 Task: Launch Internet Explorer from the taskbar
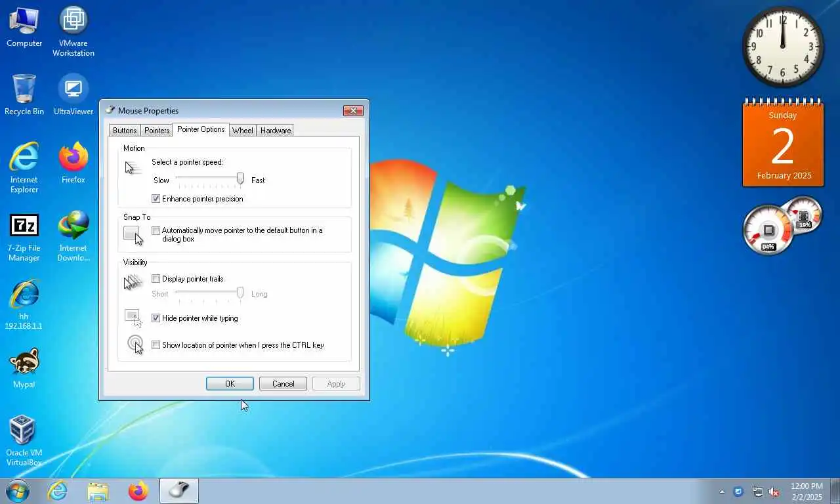[x=58, y=491]
